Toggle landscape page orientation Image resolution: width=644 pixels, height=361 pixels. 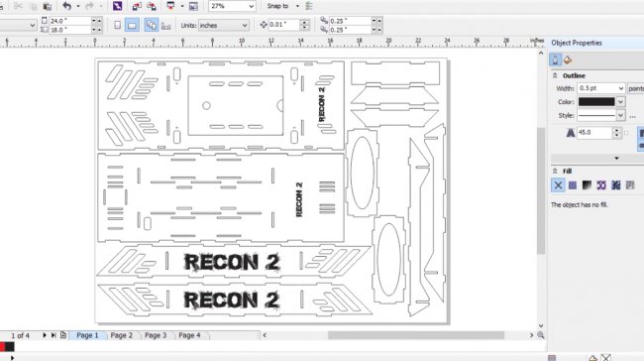pyautogui.click(x=132, y=26)
